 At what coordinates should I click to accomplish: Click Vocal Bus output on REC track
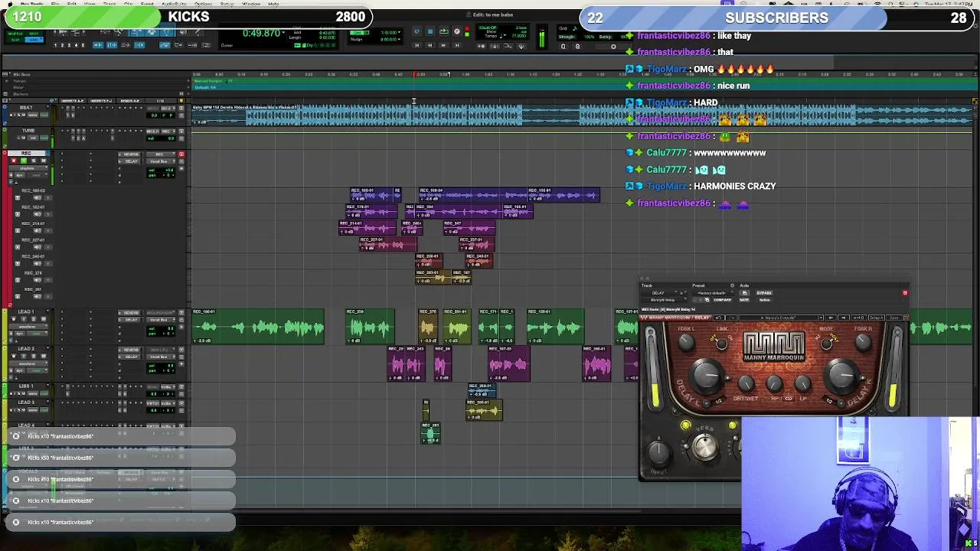coord(160,161)
